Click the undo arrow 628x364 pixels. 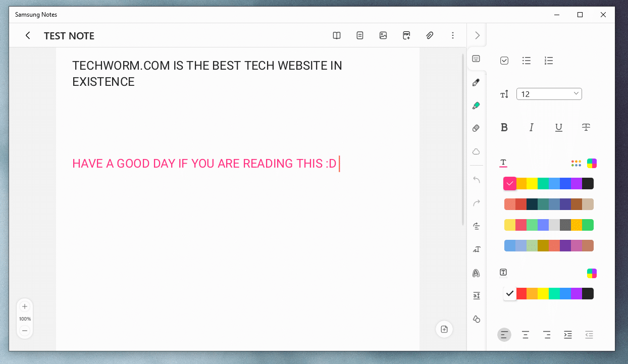tap(476, 180)
